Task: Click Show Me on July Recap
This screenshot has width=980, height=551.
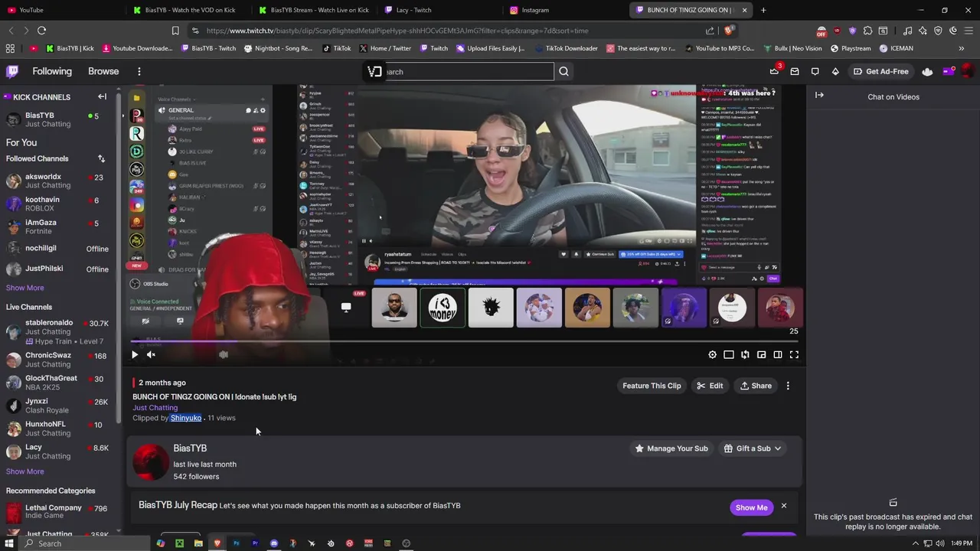Action: pos(751,507)
